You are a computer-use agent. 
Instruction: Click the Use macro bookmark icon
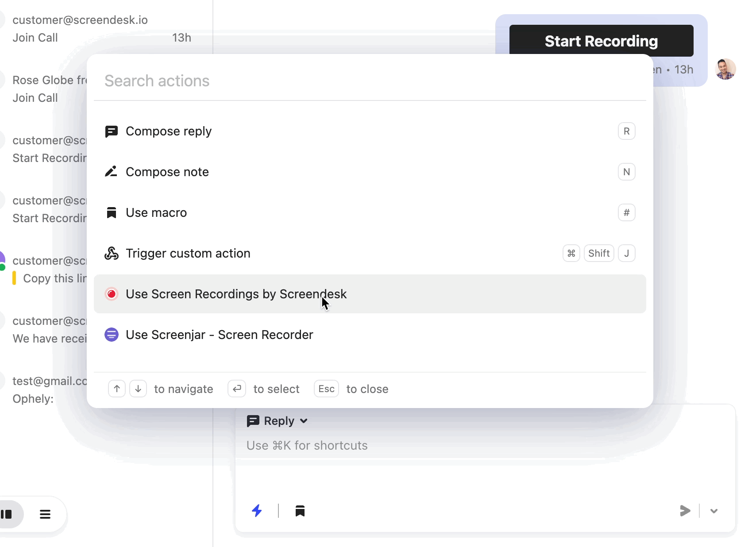tap(111, 213)
